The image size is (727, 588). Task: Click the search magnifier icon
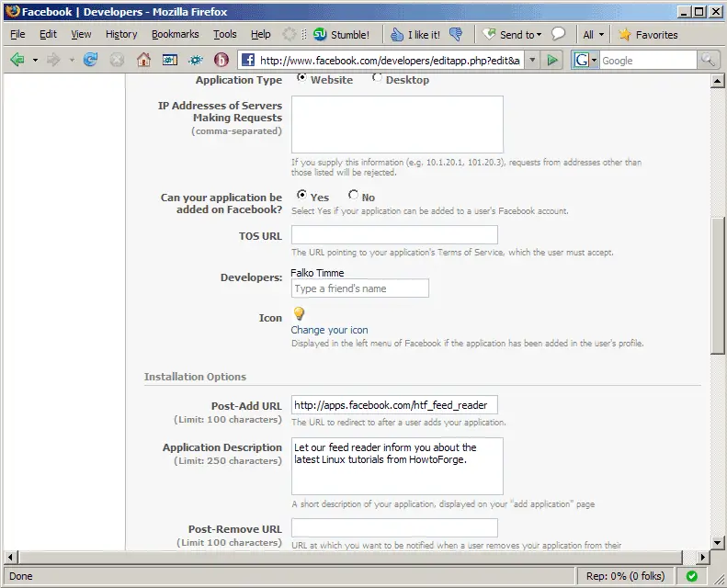pyautogui.click(x=708, y=60)
